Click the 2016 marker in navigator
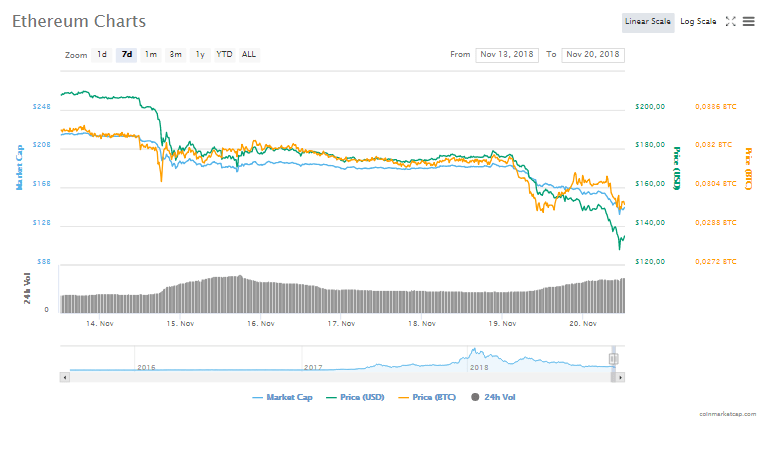 [146, 367]
